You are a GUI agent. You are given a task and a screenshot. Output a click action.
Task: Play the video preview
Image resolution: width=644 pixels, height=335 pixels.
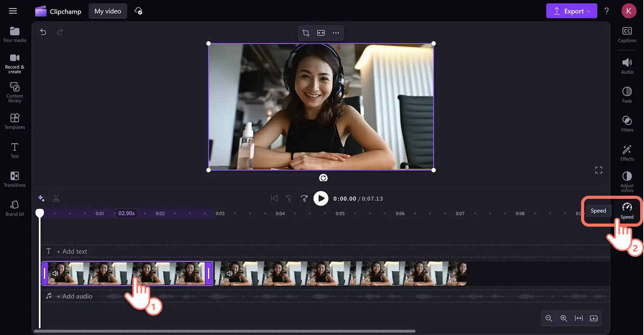(x=321, y=198)
